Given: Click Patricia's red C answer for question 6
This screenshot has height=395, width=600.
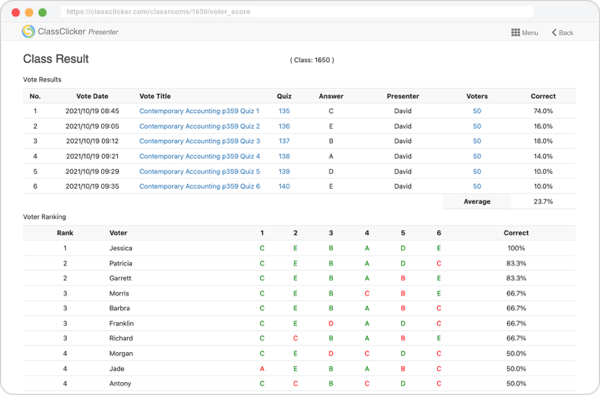Looking at the screenshot, I should tap(439, 263).
